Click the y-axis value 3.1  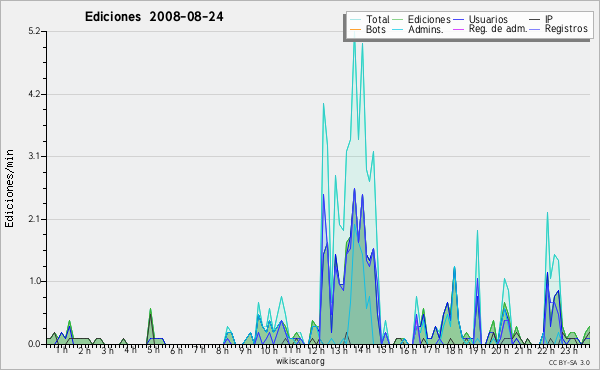[34, 156]
